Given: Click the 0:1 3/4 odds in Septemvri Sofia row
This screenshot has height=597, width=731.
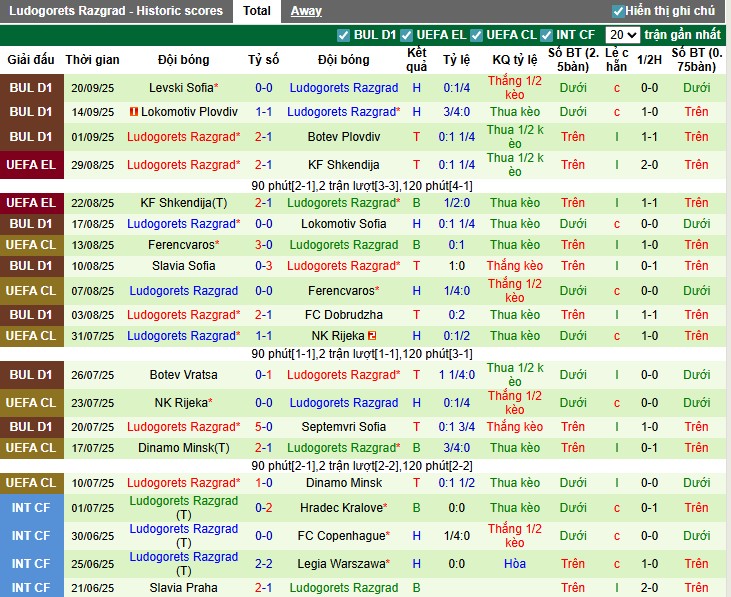Looking at the screenshot, I should click(456, 426).
